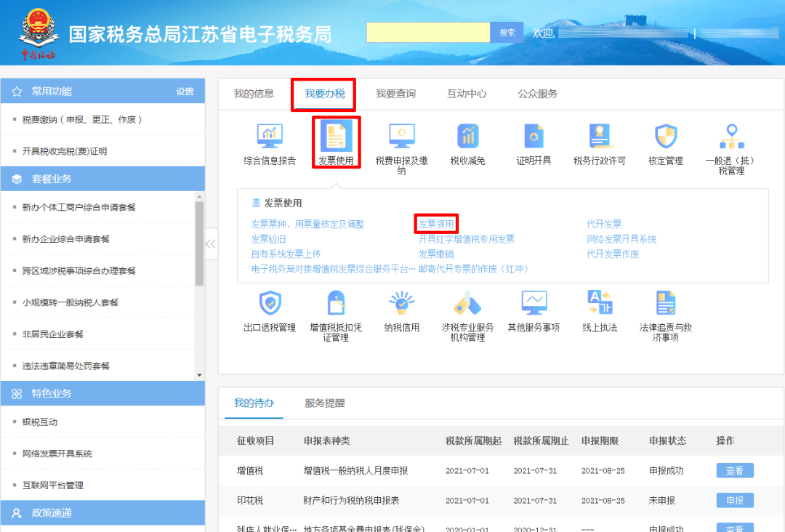This screenshot has width=785, height=532.
Task: Switch to 公众服务 tab
Action: tap(538, 94)
